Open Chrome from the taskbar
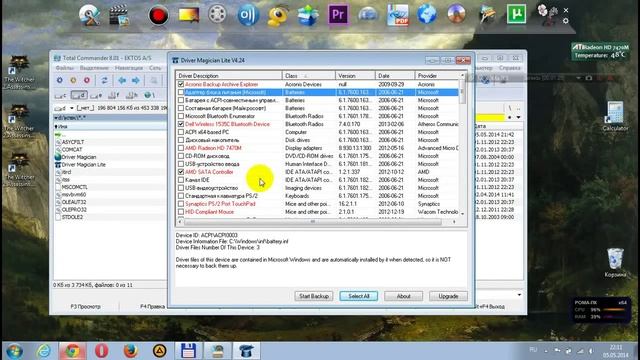The height and width of the screenshot is (360, 640). (73, 351)
